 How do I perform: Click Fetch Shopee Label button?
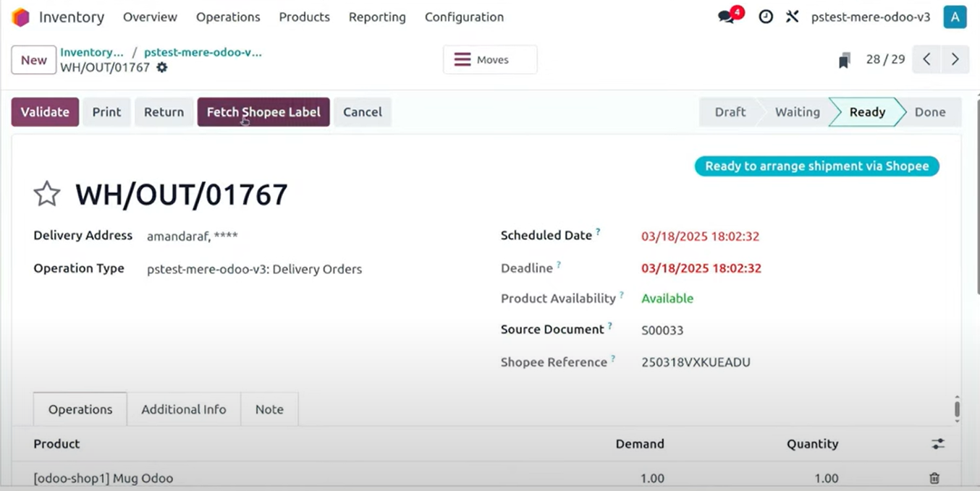[x=263, y=112]
